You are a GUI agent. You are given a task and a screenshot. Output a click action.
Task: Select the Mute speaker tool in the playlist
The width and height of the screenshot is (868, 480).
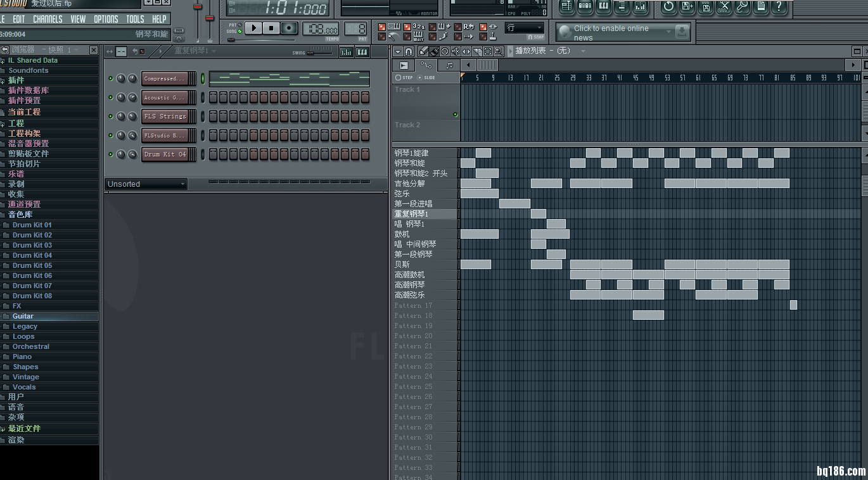[456, 51]
